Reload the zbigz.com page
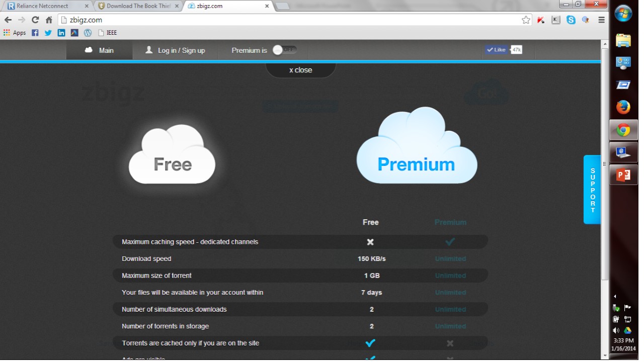This screenshot has height=362, width=644. [35, 20]
